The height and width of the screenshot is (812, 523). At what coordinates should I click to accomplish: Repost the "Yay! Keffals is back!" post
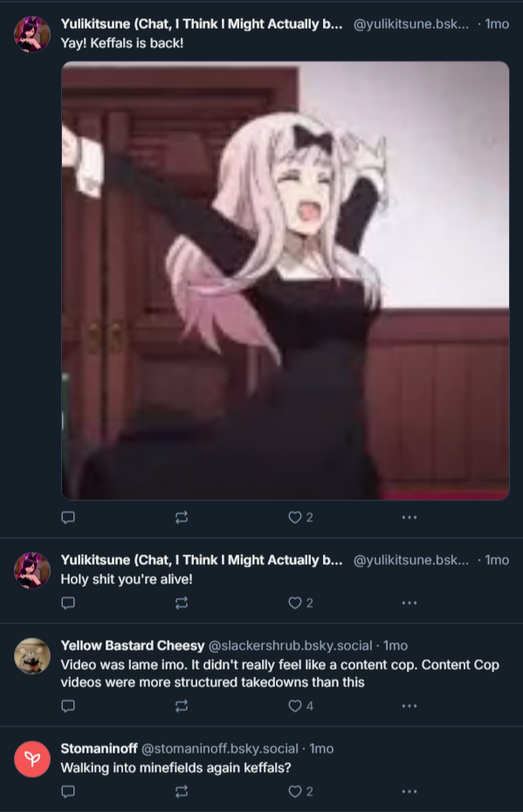[182, 518]
